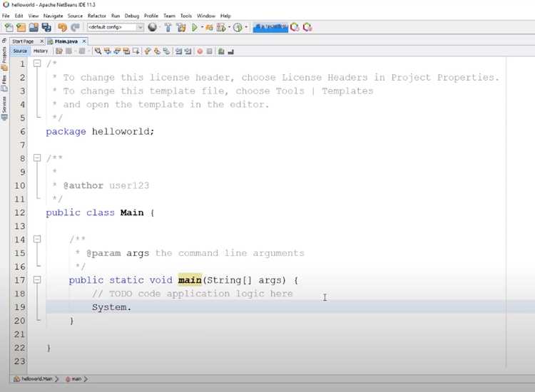Screen dimensions: 535x392
Task: Click the New File toolbar icon
Action: tap(9, 27)
